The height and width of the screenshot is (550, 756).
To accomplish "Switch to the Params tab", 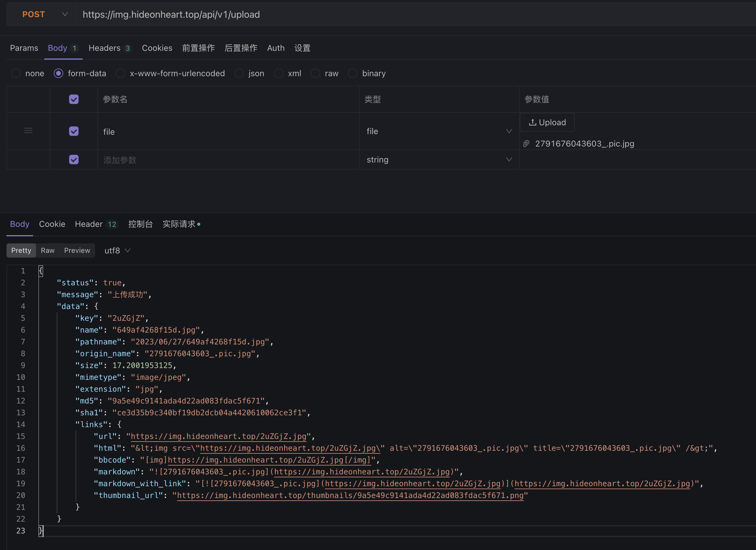I will (24, 48).
